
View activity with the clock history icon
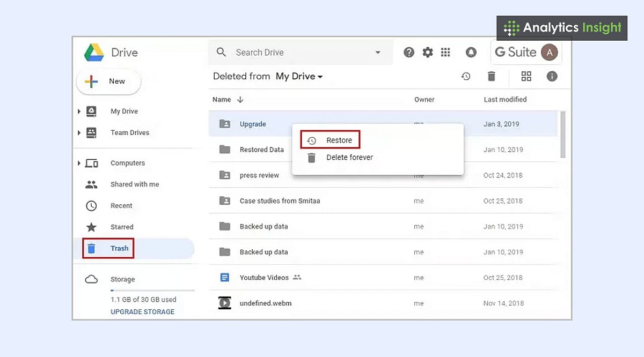tap(466, 76)
